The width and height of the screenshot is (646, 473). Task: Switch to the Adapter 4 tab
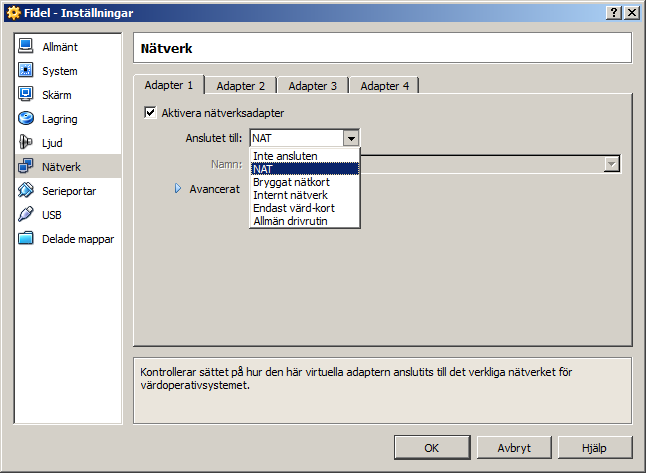tap(384, 86)
